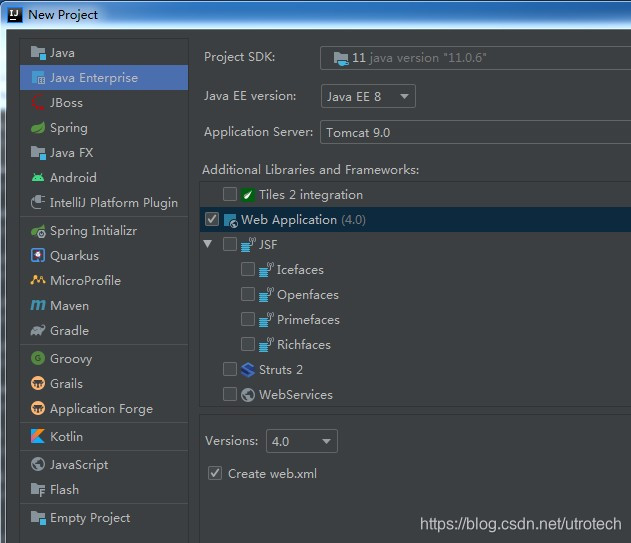Click the JSF label text
Image resolution: width=631 pixels, height=543 pixels.
(268, 245)
